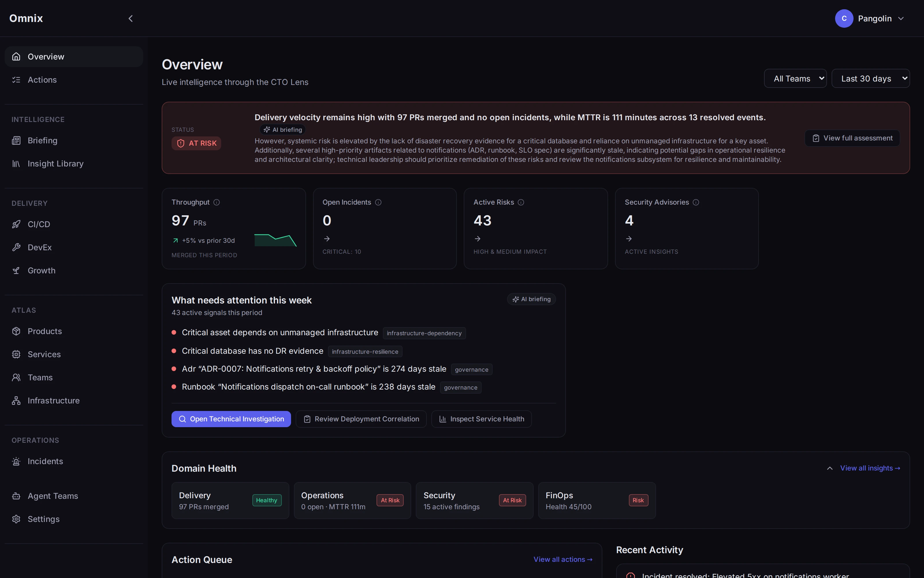Click the CI/CD rocket icon
The width and height of the screenshot is (924, 578).
(16, 224)
